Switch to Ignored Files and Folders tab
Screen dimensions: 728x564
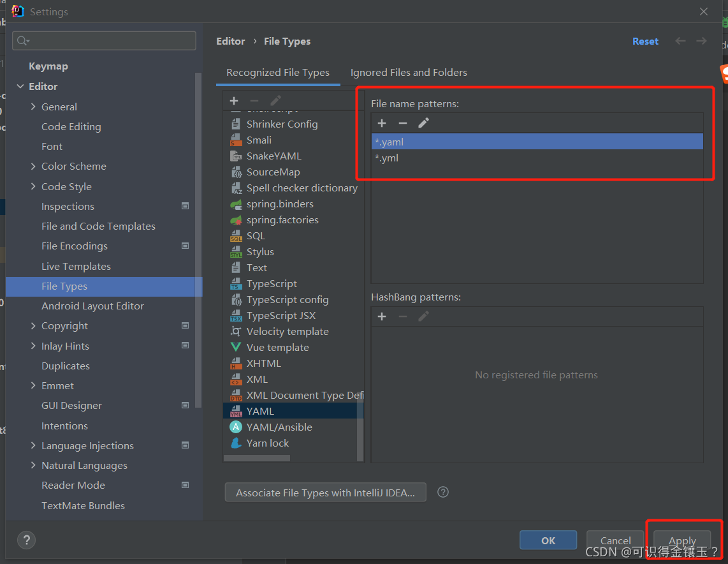pyautogui.click(x=409, y=73)
